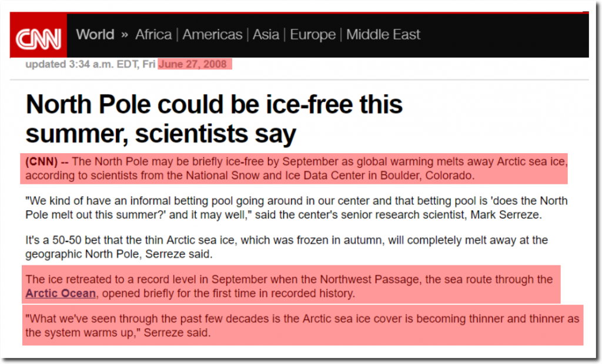Open the World section
This screenshot has width=602, height=364.
(95, 35)
